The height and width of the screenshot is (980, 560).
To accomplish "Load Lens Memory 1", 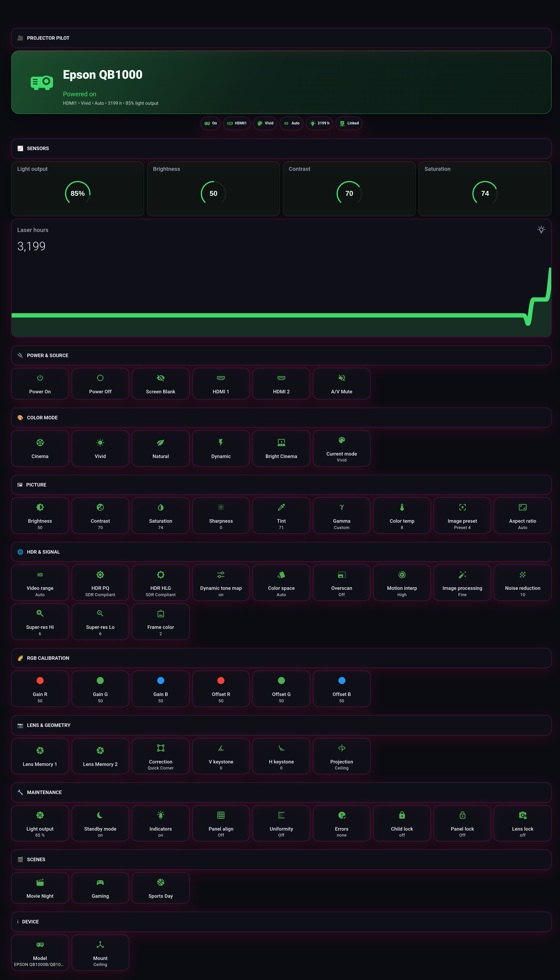I will point(40,756).
